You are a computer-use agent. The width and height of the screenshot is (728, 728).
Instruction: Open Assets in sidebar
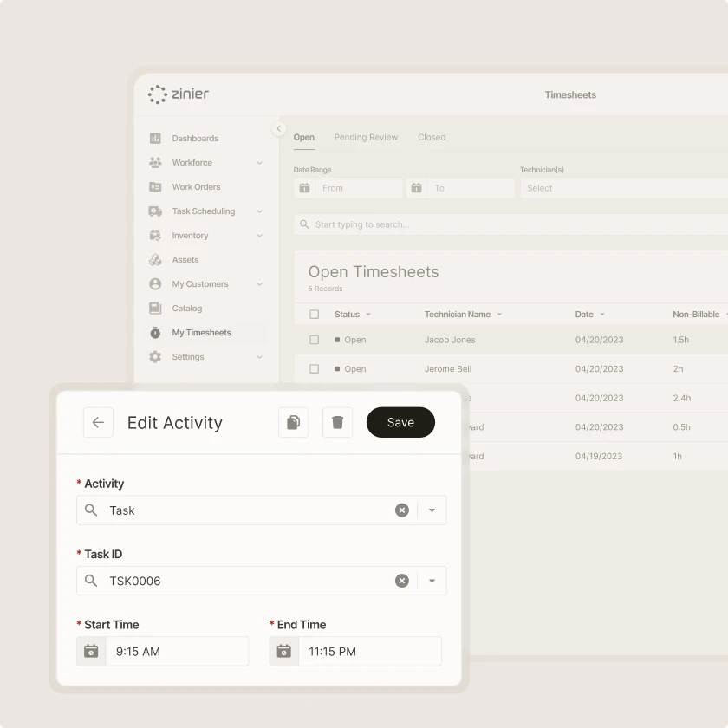(x=185, y=259)
